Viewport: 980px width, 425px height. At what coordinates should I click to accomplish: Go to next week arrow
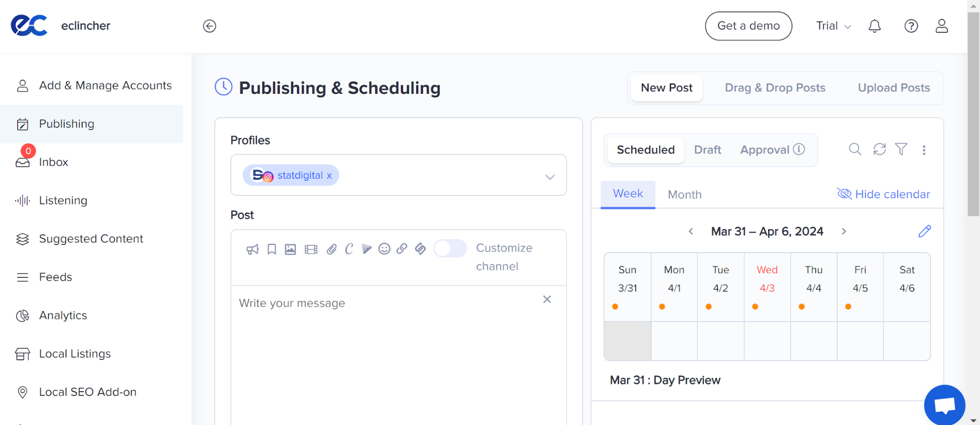(844, 231)
